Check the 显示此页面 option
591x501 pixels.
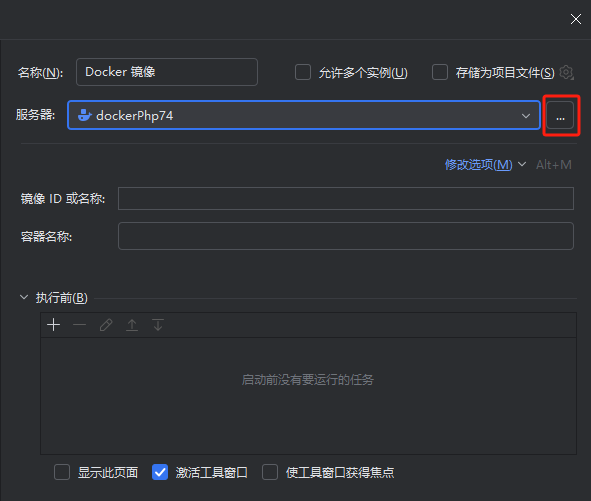click(62, 472)
